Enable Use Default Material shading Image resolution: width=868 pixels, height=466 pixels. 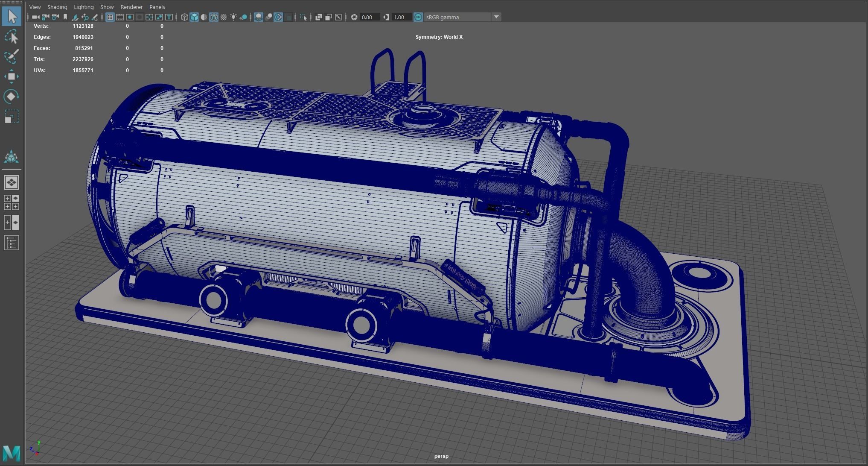pyautogui.click(x=204, y=17)
